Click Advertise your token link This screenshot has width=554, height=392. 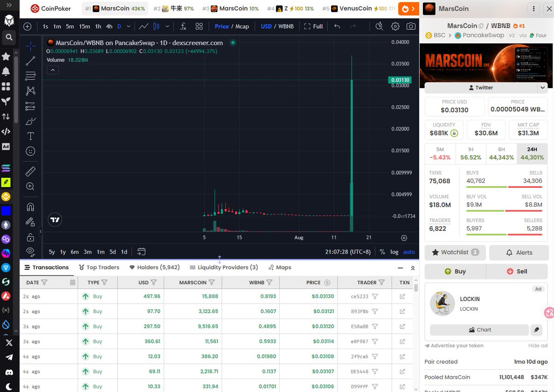click(x=454, y=345)
